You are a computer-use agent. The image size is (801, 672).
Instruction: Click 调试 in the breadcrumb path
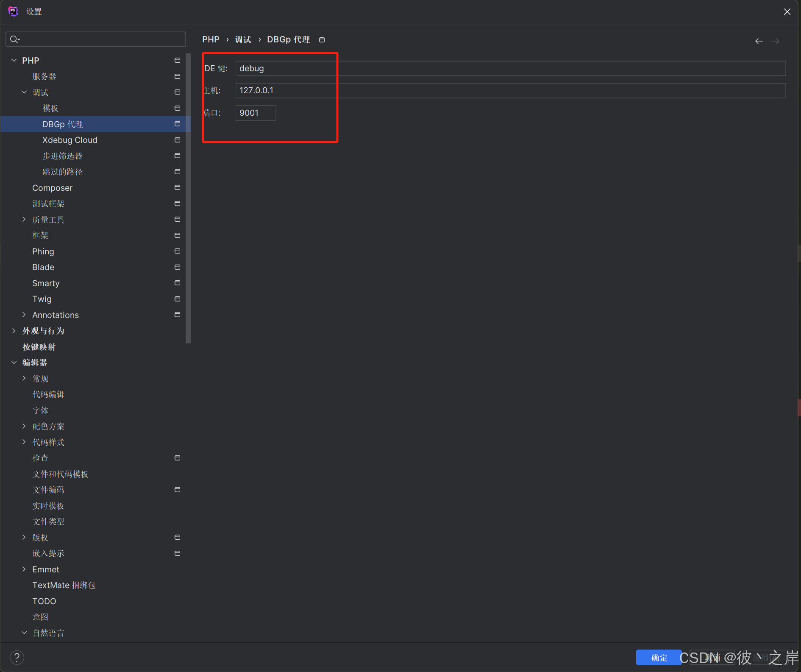coord(242,39)
